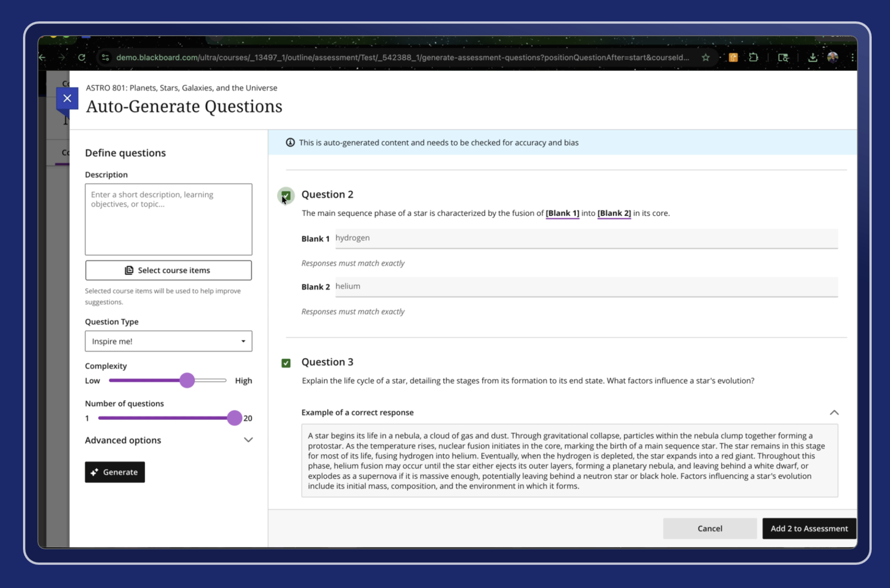Bookmark this page with the star icon

tap(706, 57)
